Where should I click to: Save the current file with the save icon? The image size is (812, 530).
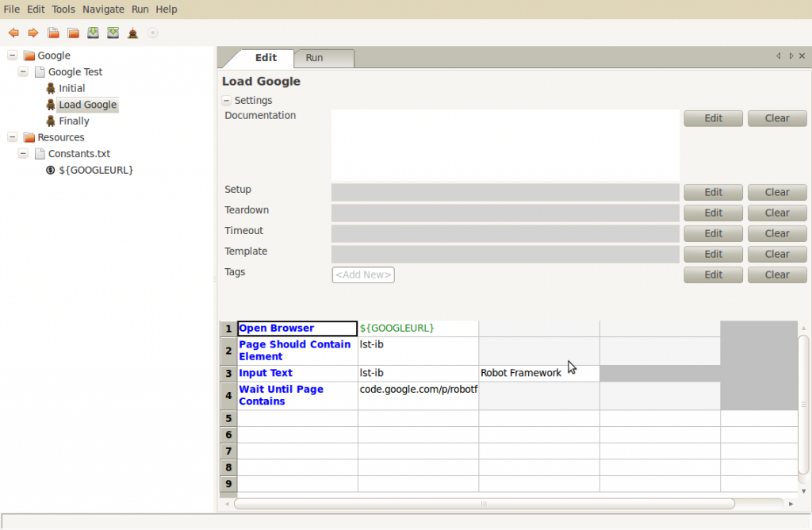tap(93, 33)
